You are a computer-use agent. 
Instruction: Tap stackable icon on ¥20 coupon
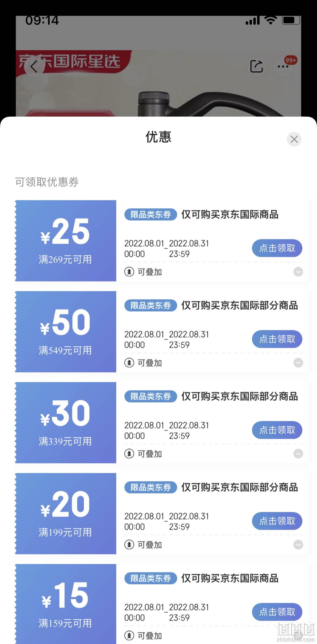[x=129, y=545]
